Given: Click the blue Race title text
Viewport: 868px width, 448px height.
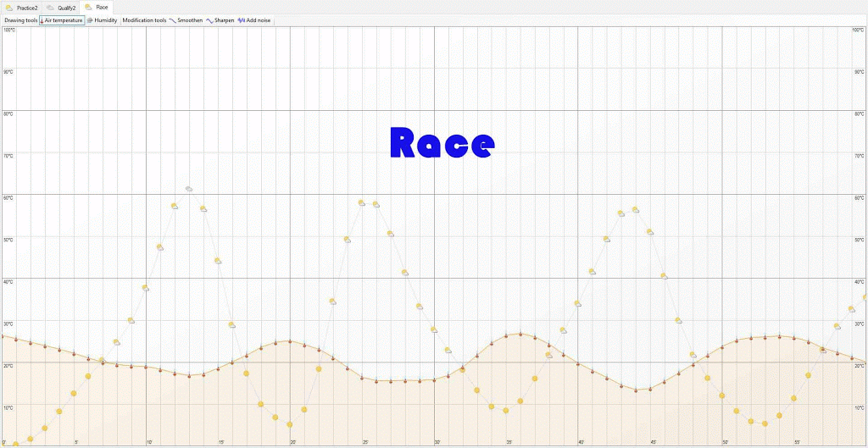Looking at the screenshot, I should [x=442, y=143].
